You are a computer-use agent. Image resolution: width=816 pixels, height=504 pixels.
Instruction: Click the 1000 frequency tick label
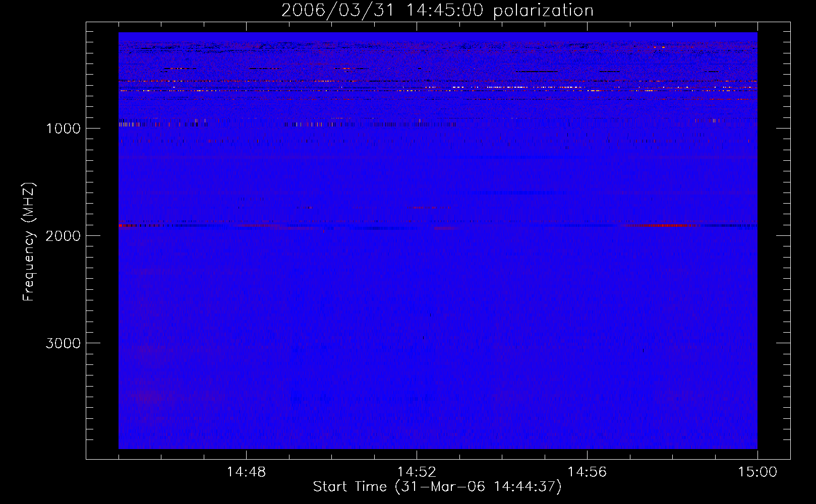[63, 129]
